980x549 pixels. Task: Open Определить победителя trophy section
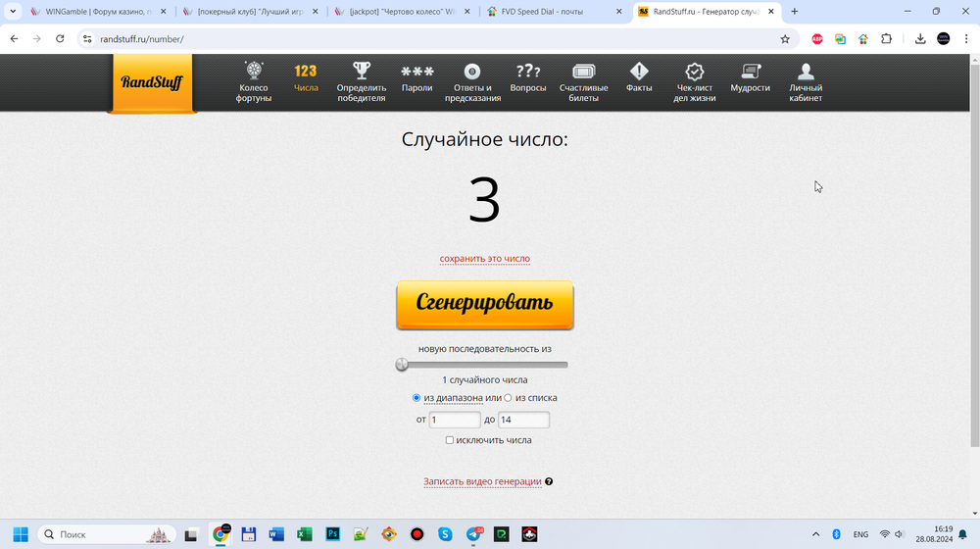tap(362, 82)
